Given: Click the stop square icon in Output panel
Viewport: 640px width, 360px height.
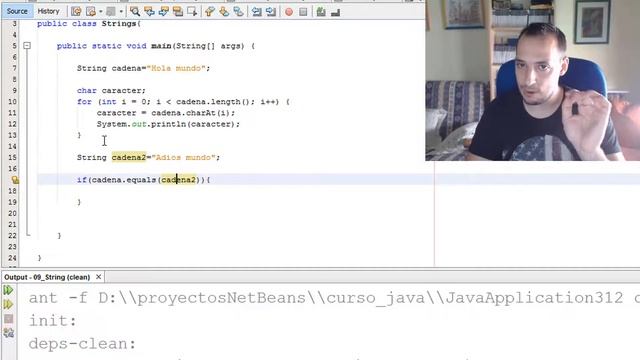Looking at the screenshot, I should click(9, 319).
